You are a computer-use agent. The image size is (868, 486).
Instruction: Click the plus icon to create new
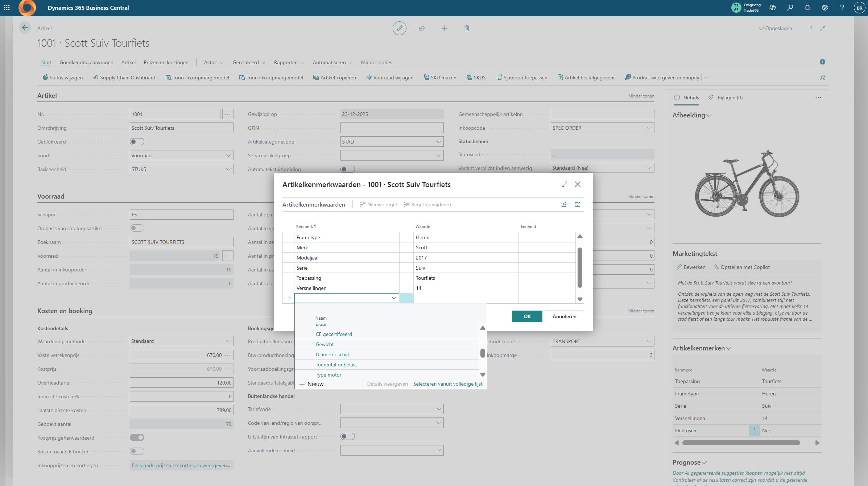[444, 28]
